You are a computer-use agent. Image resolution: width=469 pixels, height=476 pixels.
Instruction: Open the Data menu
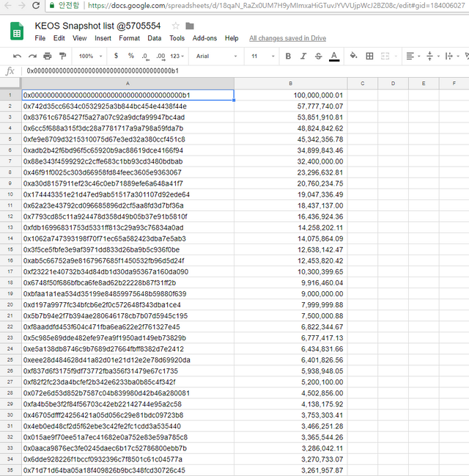coord(155,38)
